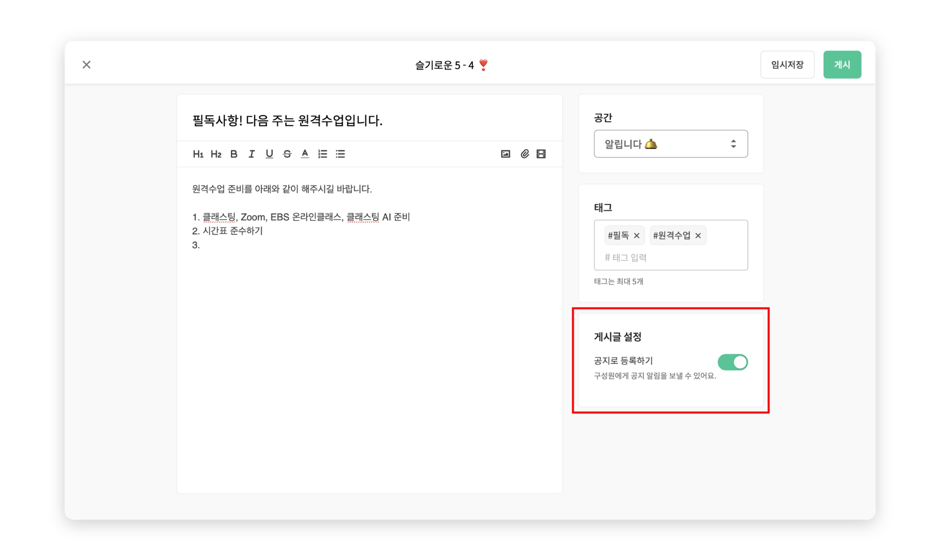Toggle bold text formatting
940x560 pixels.
(x=234, y=154)
